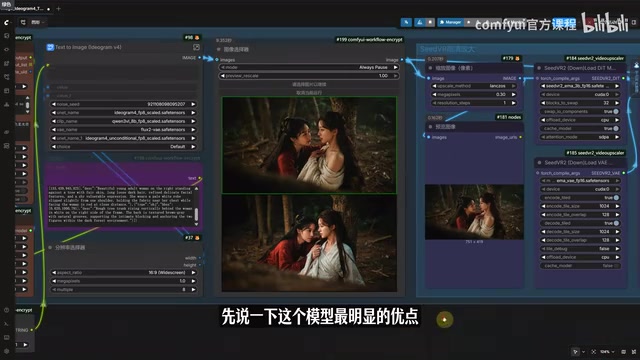Toggle tile_debug false option

tap(580, 249)
